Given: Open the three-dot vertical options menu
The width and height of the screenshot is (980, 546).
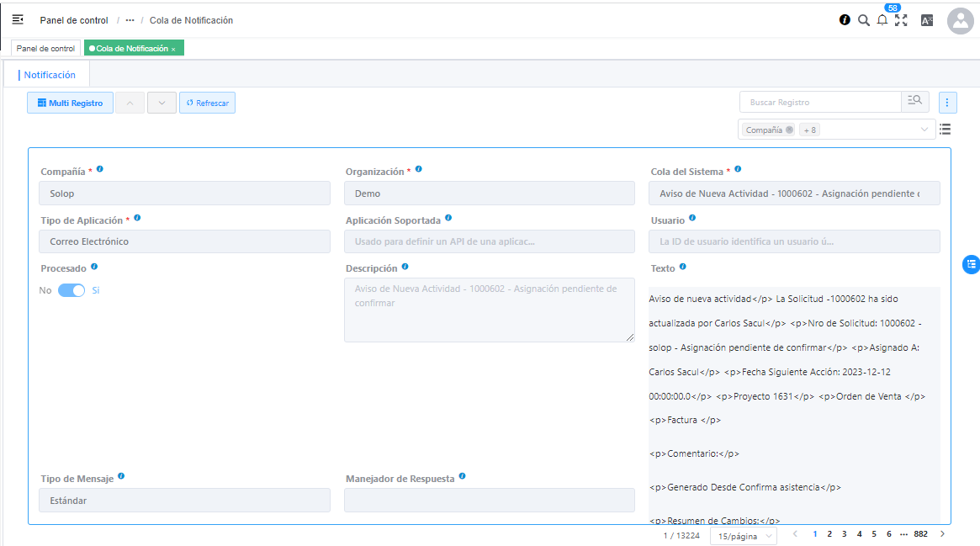Looking at the screenshot, I should 947,103.
